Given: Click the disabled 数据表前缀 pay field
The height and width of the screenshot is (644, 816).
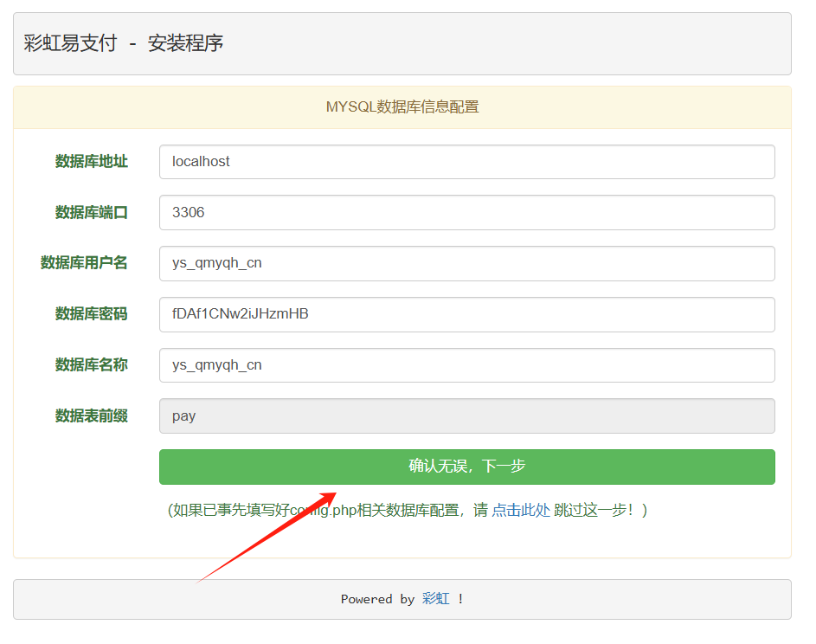Looking at the screenshot, I should [466, 415].
